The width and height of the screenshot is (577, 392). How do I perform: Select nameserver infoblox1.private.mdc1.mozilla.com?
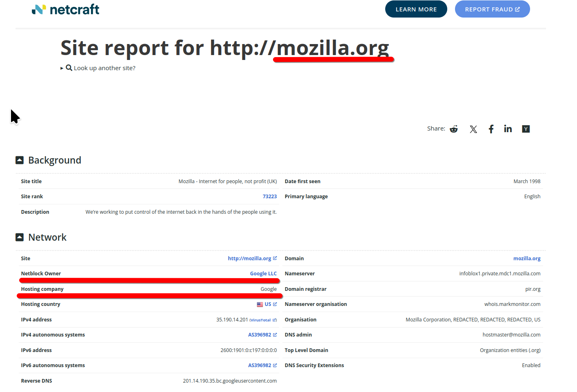click(500, 274)
